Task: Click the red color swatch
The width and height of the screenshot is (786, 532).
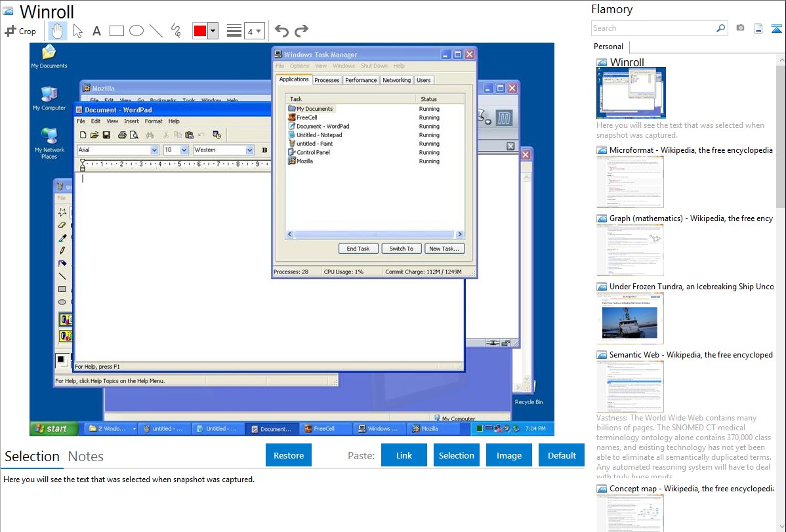Action: [x=199, y=31]
